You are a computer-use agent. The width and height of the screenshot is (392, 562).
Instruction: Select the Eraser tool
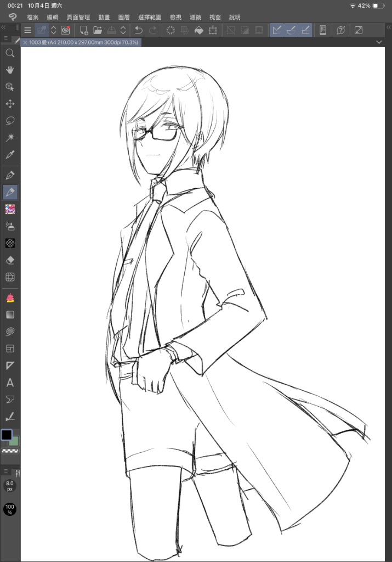point(10,260)
